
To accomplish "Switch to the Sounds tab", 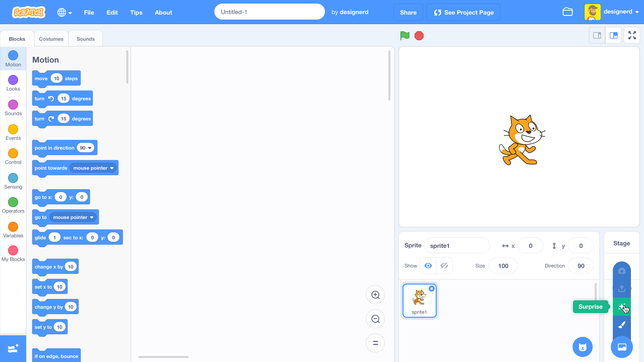I will (86, 39).
